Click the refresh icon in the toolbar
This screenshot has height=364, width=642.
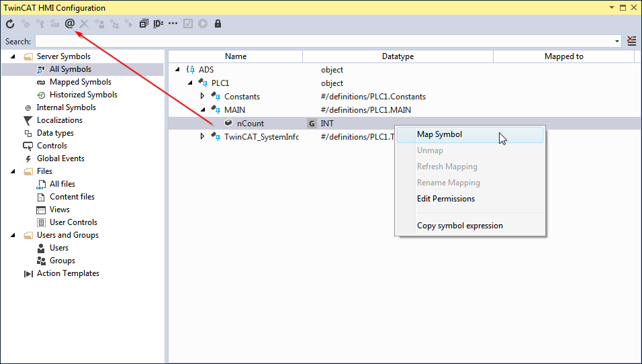(10, 24)
